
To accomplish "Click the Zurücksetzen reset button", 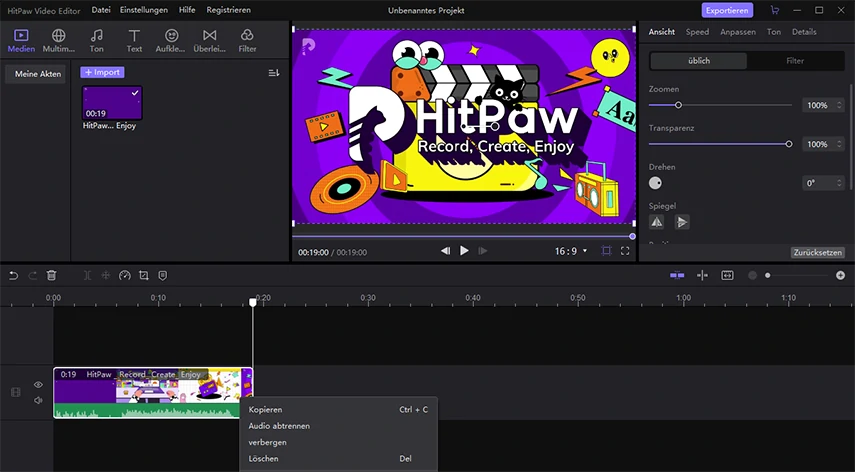I will pos(817,253).
